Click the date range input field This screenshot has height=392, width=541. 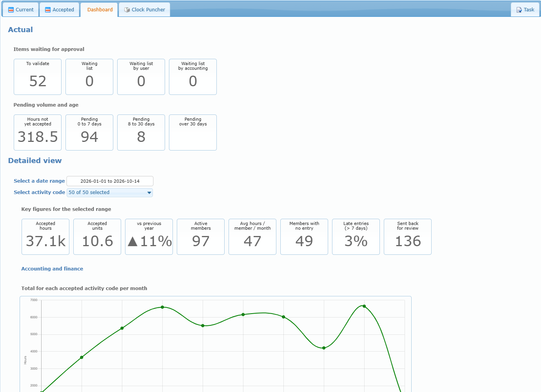tap(110, 181)
